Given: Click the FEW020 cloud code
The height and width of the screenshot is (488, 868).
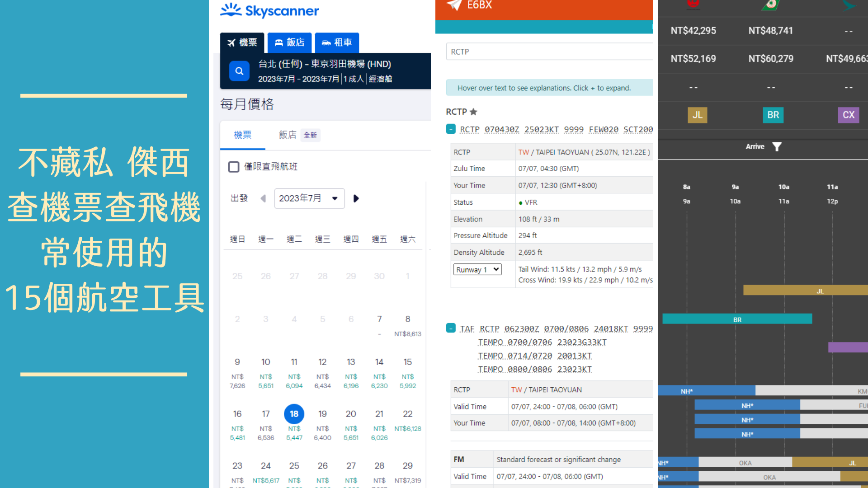Looking at the screenshot, I should click(x=604, y=130).
